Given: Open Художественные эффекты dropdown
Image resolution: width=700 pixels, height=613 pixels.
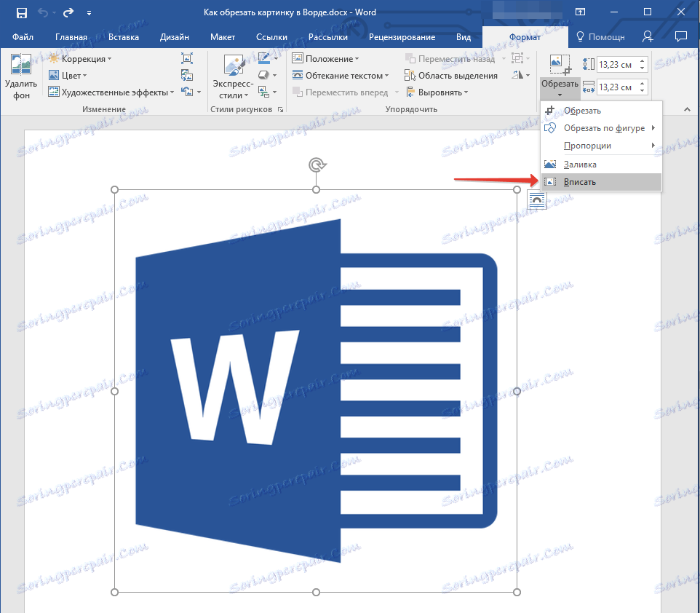Looking at the screenshot, I should [111, 92].
